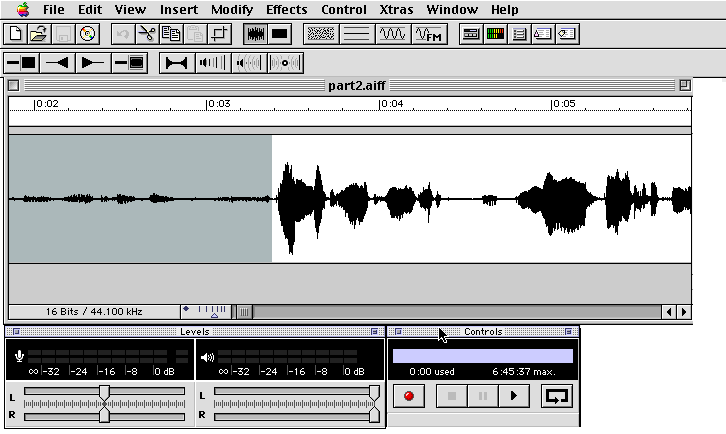Insert noise with the Noise icon
This screenshot has height=434, width=726.
point(320,34)
